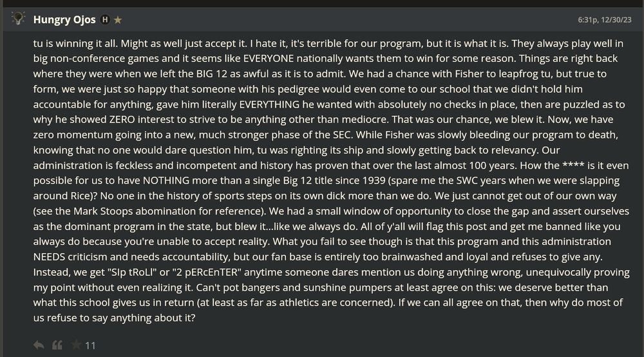Image resolution: width=644 pixels, height=357 pixels.
Task: Click the circled H badge after the username
Action: [x=105, y=20]
